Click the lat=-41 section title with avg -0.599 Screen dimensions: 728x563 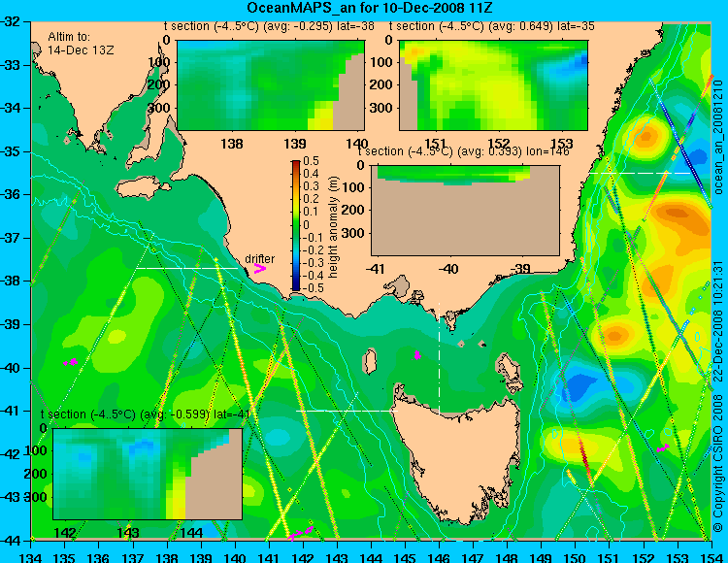pos(146,414)
